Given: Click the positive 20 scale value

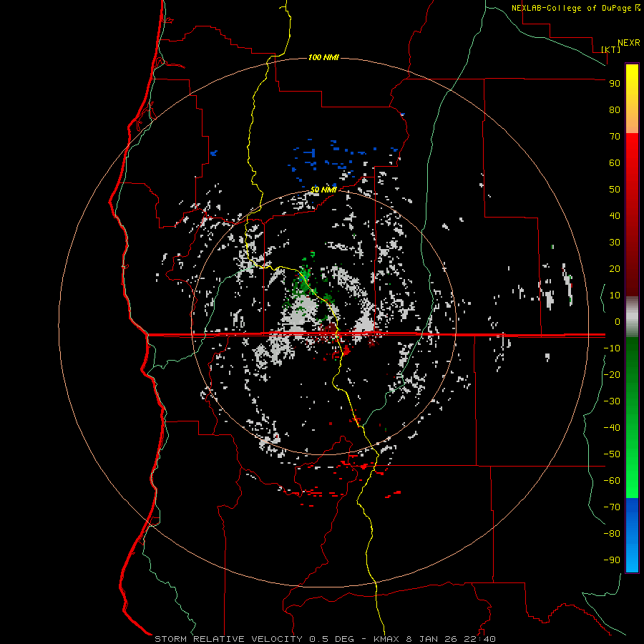Looking at the screenshot, I should pos(615,269).
